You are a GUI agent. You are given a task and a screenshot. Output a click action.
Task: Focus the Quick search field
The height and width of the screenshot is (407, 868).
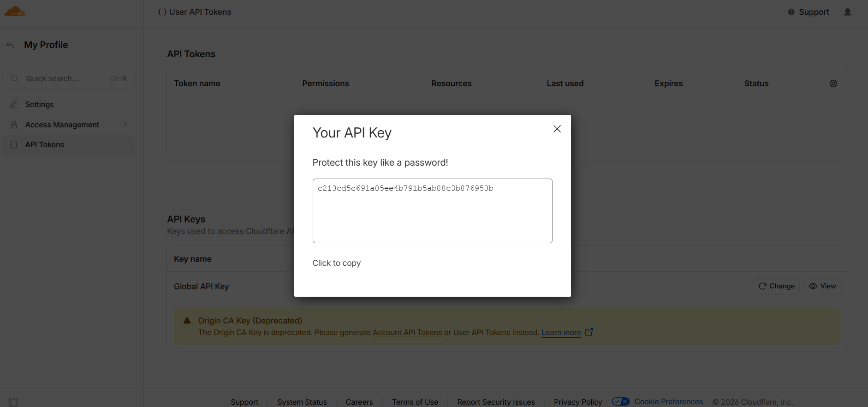69,78
